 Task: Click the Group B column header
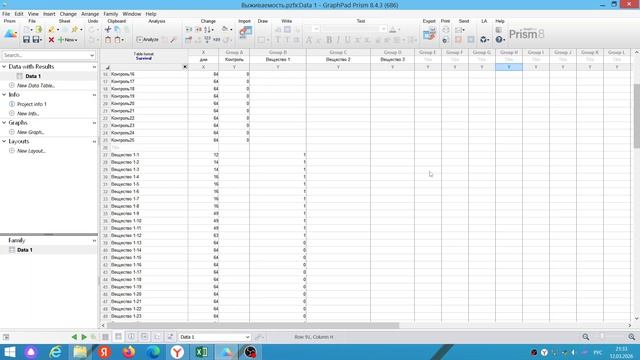coord(278,52)
